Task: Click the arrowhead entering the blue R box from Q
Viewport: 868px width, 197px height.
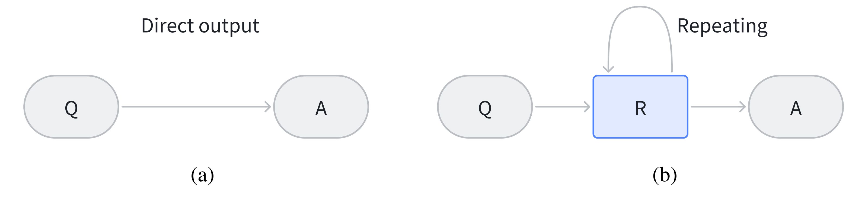Action: point(587,107)
